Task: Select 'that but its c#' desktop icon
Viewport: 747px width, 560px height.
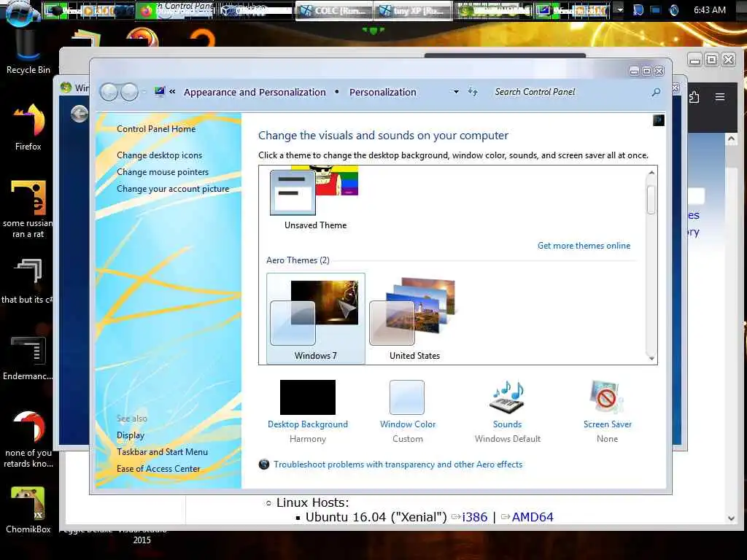Action: pos(28,281)
